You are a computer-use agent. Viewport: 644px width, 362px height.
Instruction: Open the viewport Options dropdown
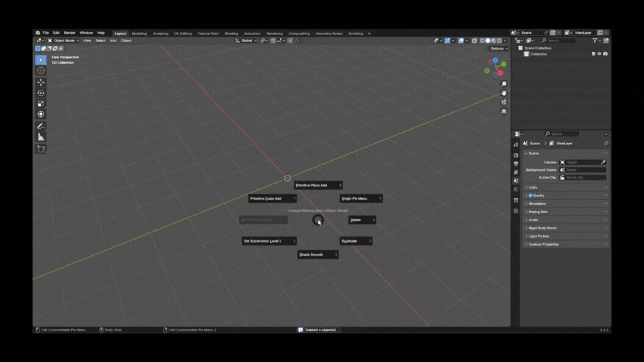pos(499,48)
